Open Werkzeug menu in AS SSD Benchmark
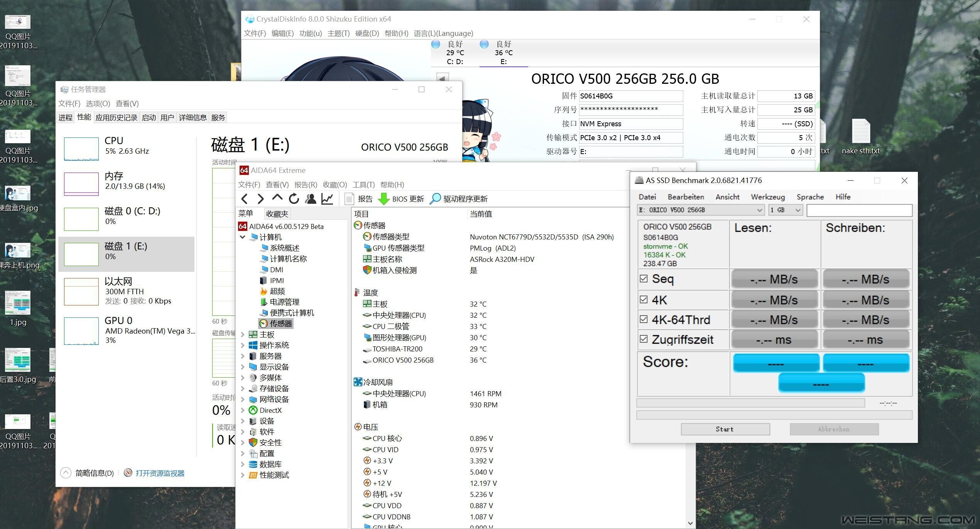The width and height of the screenshot is (980, 529). tap(768, 197)
